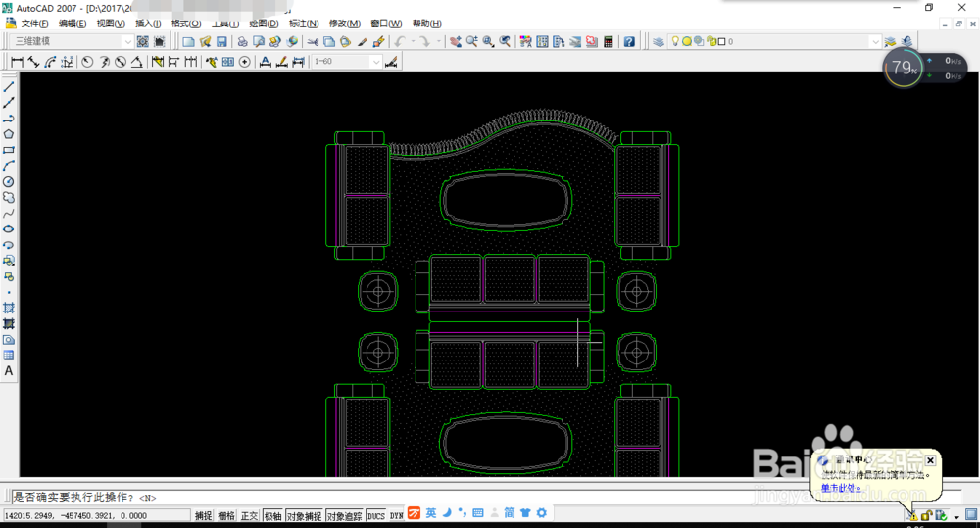This screenshot has width=980, height=528.
Task: Click the Match Properties brush icon
Action: point(362,42)
